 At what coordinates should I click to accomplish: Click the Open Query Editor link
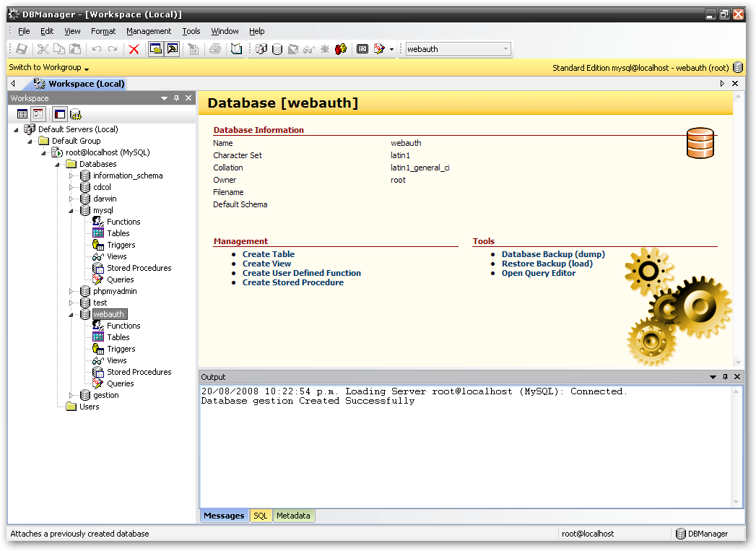[539, 273]
